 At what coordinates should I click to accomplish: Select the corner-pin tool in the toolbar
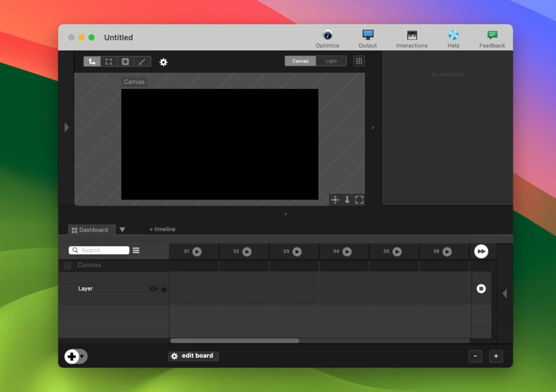108,61
